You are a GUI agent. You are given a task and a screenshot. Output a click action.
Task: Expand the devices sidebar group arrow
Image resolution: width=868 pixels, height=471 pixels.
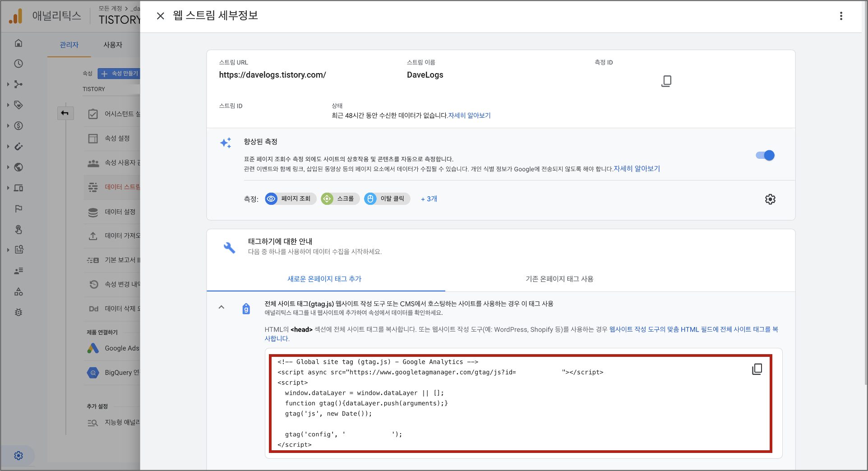coord(8,188)
